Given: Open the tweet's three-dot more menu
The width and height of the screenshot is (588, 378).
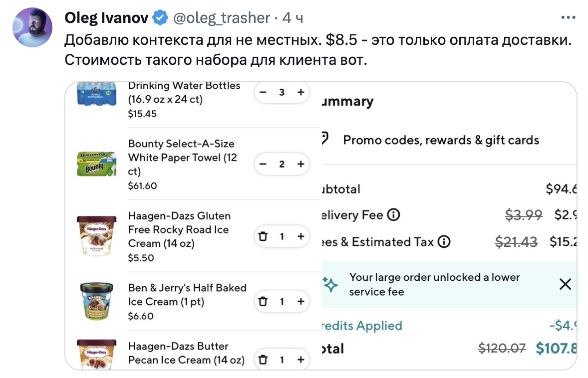Looking at the screenshot, I should pyautogui.click(x=569, y=17).
